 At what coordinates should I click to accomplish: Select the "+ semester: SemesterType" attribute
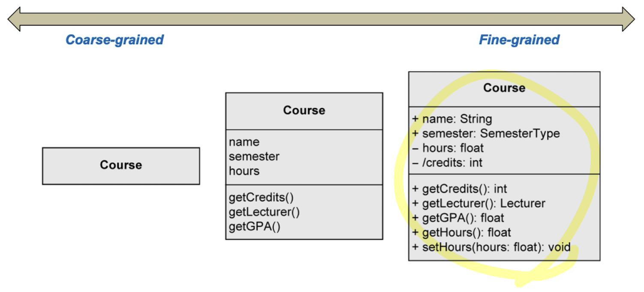click(x=486, y=134)
